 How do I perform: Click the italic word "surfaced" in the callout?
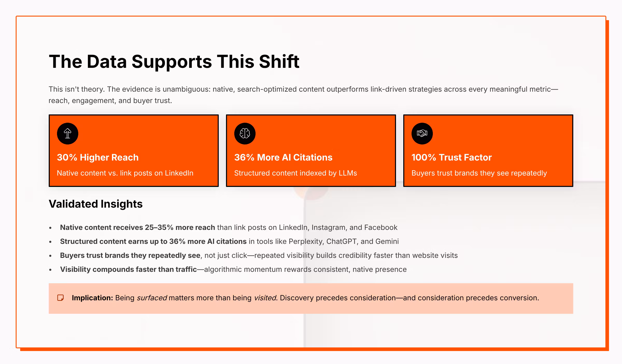pyautogui.click(x=152, y=298)
